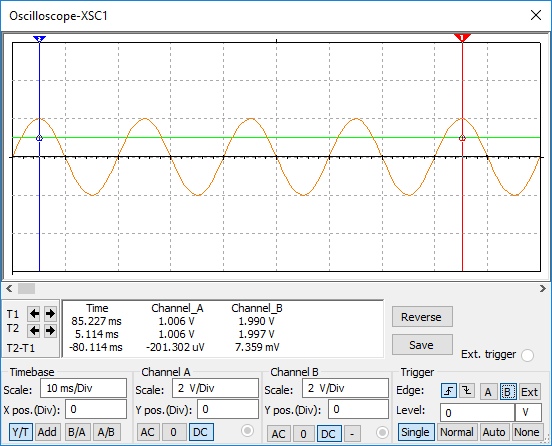
Task: Click Channel_B difference 7.359 mV
Action: [x=257, y=347]
